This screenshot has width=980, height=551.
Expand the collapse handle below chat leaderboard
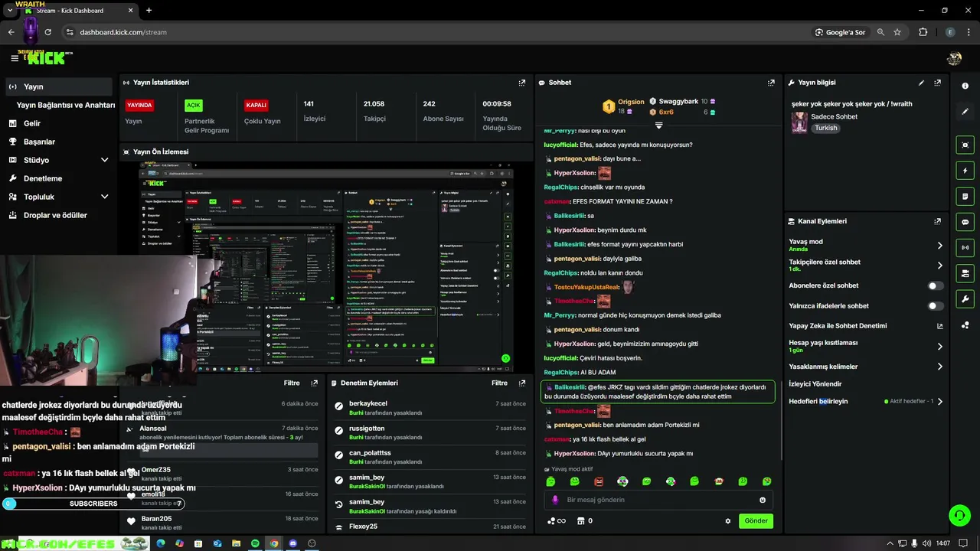pyautogui.click(x=658, y=126)
